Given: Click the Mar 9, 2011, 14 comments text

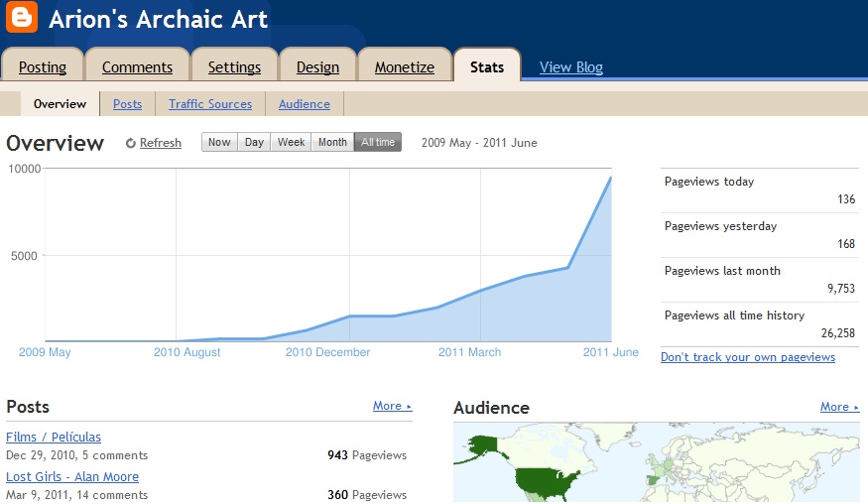Looking at the screenshot, I should pos(77,495).
